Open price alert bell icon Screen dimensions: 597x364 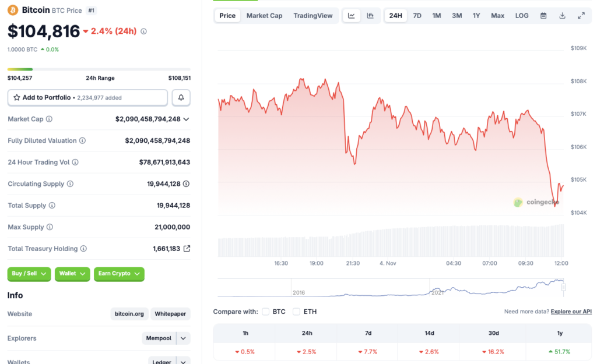[181, 97]
